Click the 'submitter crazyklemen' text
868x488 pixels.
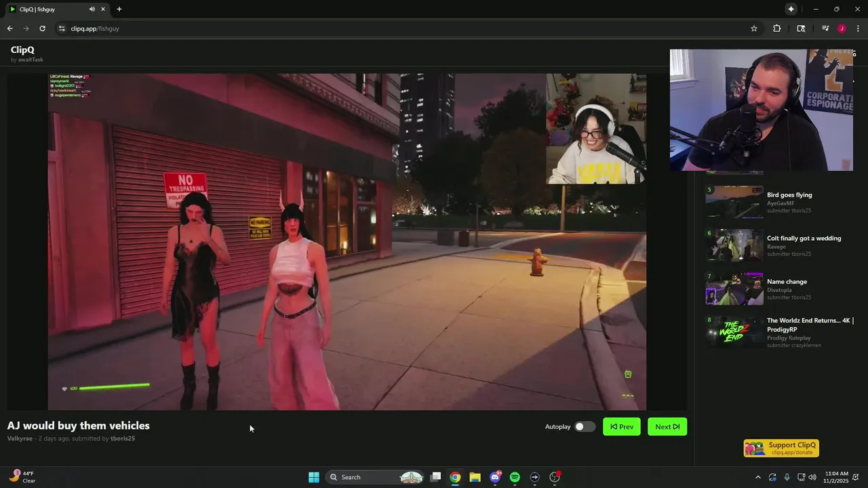click(x=794, y=345)
